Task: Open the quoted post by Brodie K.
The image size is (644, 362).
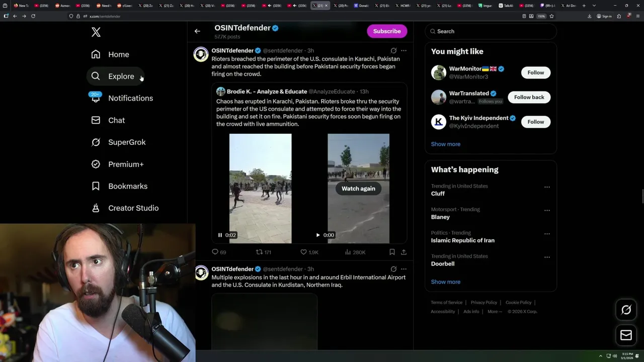Action: click(309, 163)
